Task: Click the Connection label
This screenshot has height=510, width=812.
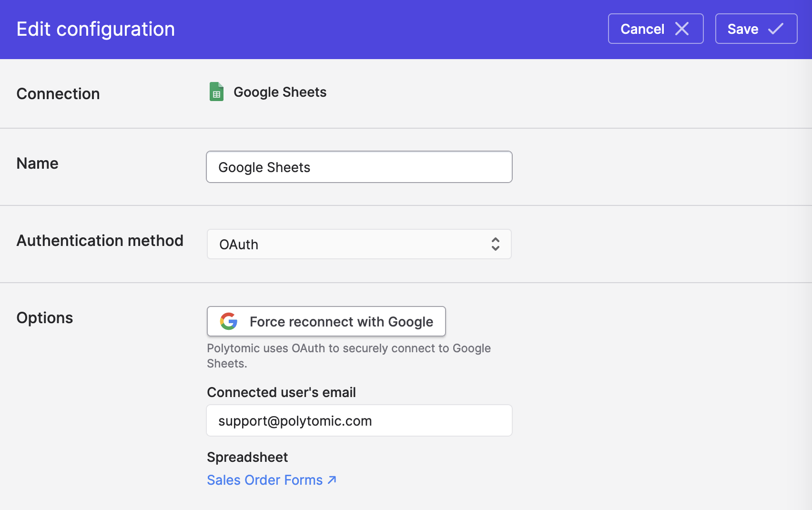Action: click(58, 94)
